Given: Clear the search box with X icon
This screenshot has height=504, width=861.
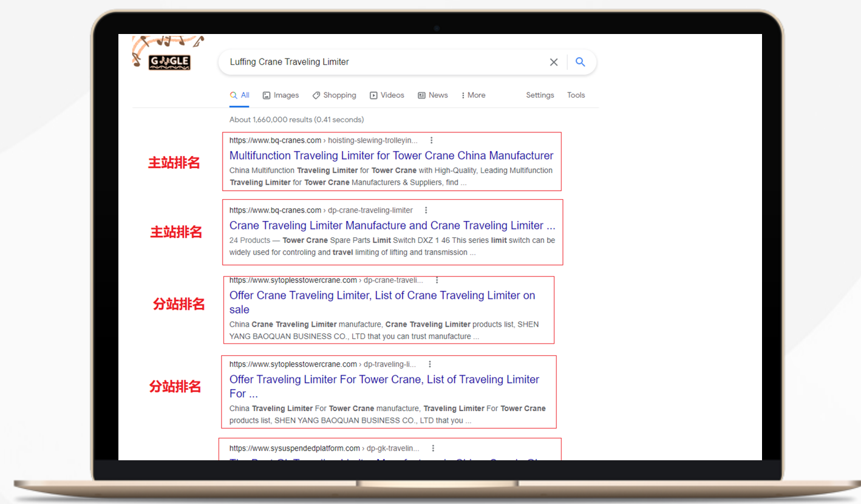Looking at the screenshot, I should pyautogui.click(x=553, y=62).
